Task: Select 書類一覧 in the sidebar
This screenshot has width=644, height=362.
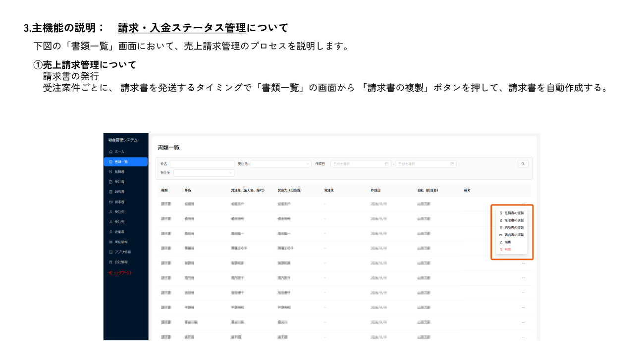Action: (126, 161)
